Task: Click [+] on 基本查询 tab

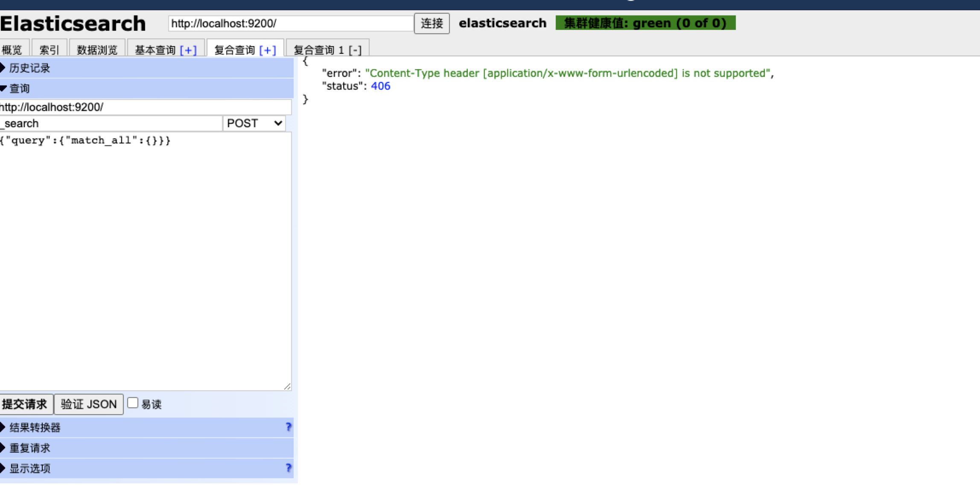Action: [188, 50]
